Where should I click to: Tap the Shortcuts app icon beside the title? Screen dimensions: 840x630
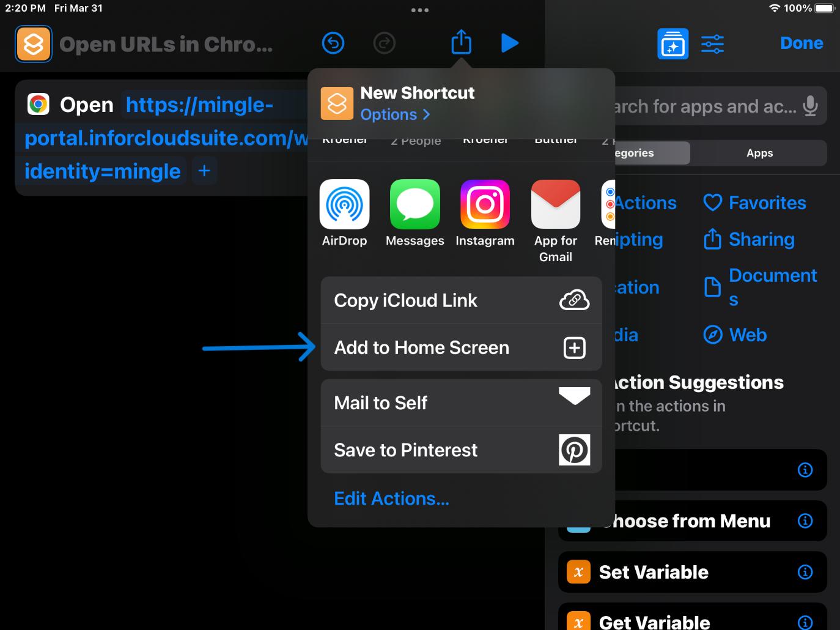pos(34,44)
